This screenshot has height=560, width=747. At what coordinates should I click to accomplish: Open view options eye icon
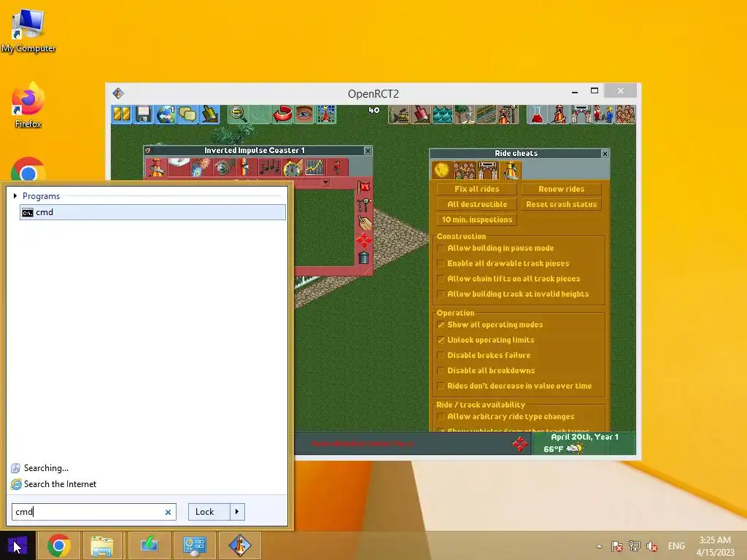coord(304,114)
